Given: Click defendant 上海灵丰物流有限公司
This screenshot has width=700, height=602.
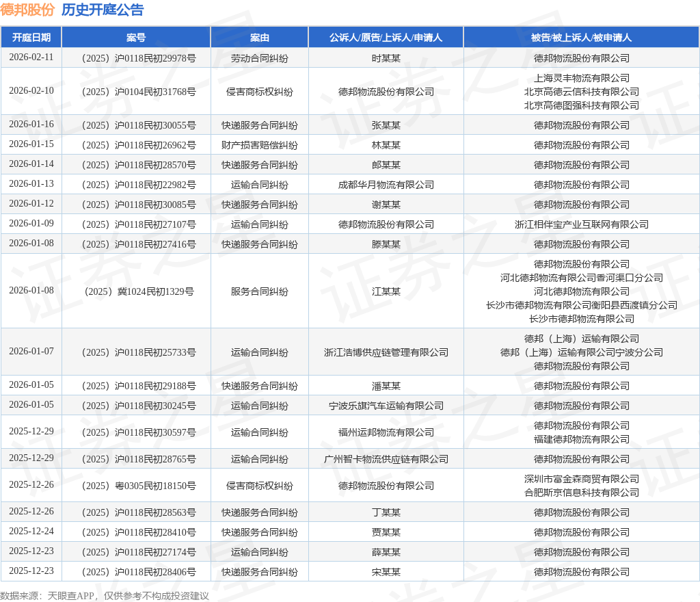Looking at the screenshot, I should [581, 78].
